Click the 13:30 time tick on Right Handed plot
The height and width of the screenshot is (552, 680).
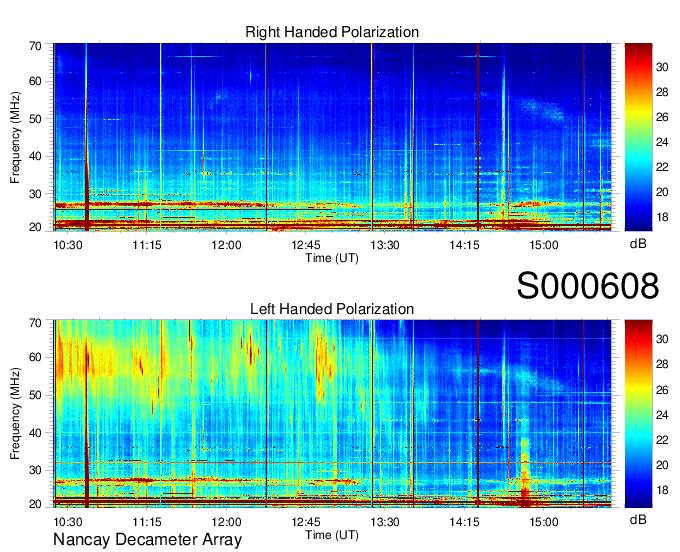385,245
